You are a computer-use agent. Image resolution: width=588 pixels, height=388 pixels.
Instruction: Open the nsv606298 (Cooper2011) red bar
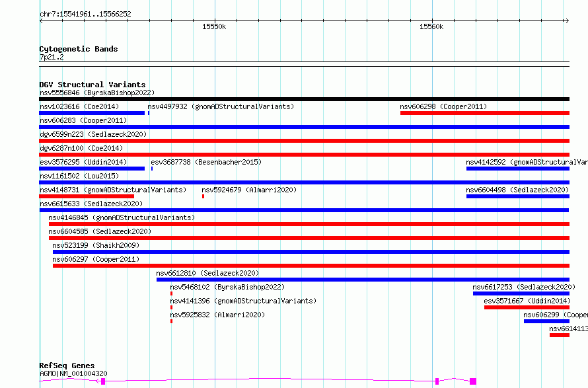485,113
